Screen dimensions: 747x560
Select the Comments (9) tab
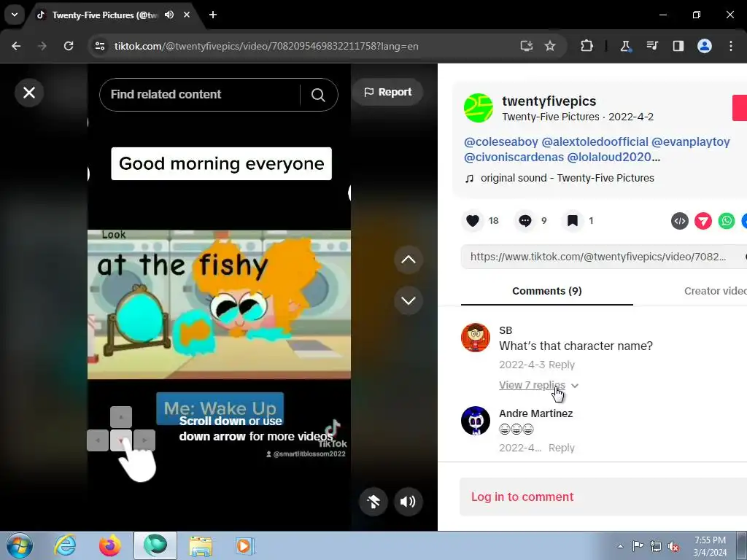click(547, 291)
